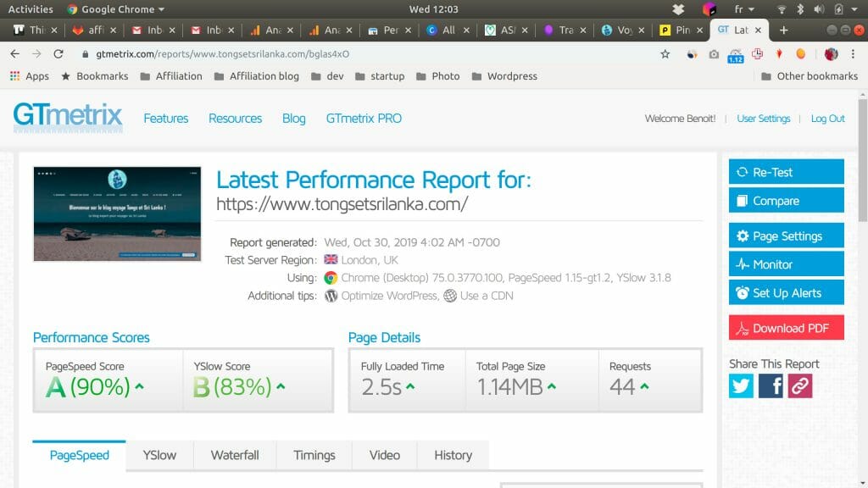This screenshot has width=868, height=488.
Task: Click the Wi-Fi status icon
Action: 781,9
